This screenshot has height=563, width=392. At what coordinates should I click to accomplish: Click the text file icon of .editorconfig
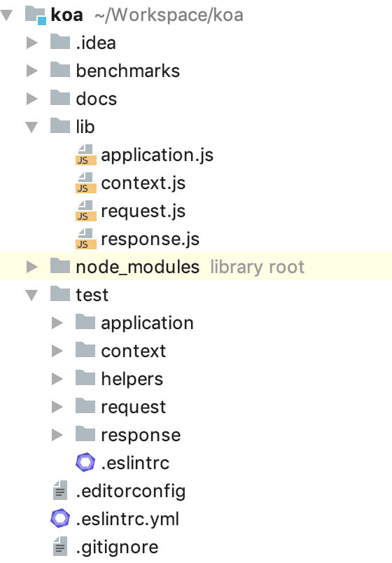60,490
